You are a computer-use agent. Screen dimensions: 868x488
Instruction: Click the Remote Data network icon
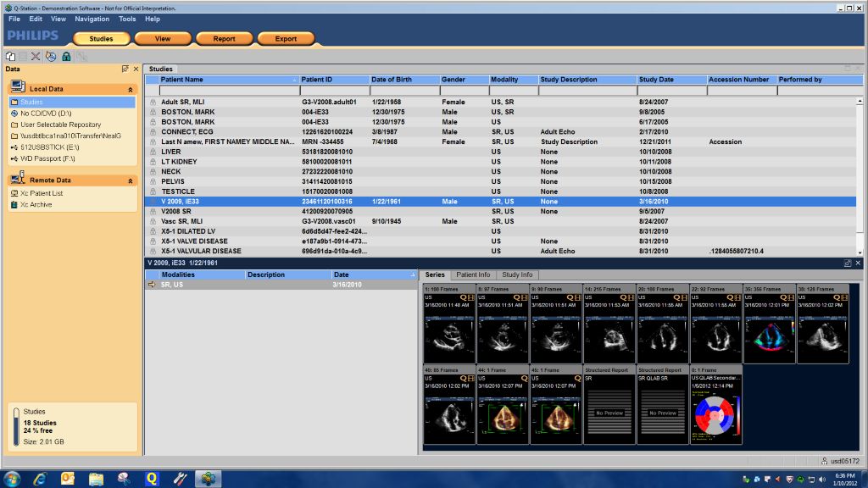point(18,178)
